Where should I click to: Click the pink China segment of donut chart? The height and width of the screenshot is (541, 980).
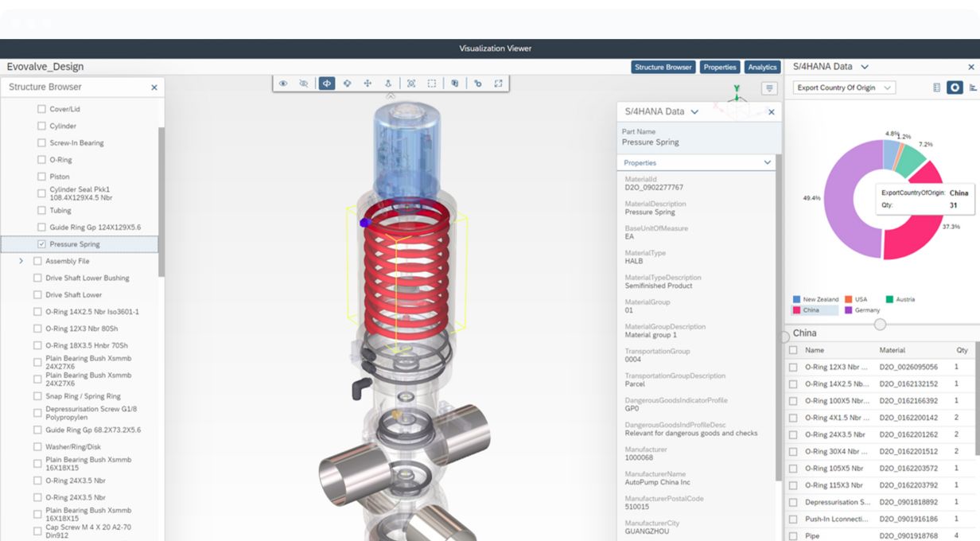coord(915,239)
